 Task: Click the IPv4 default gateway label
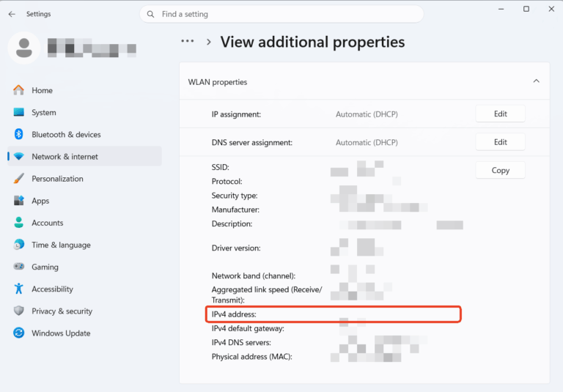point(248,328)
